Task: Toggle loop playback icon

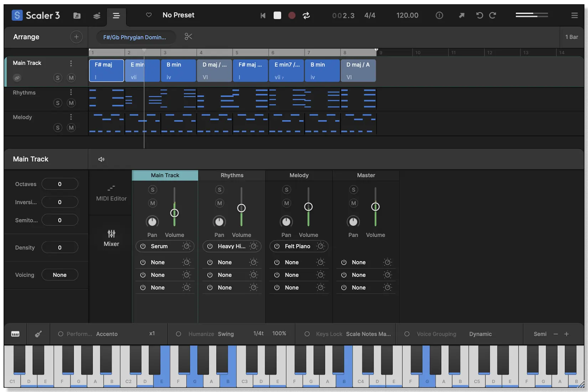Action: pyautogui.click(x=306, y=15)
